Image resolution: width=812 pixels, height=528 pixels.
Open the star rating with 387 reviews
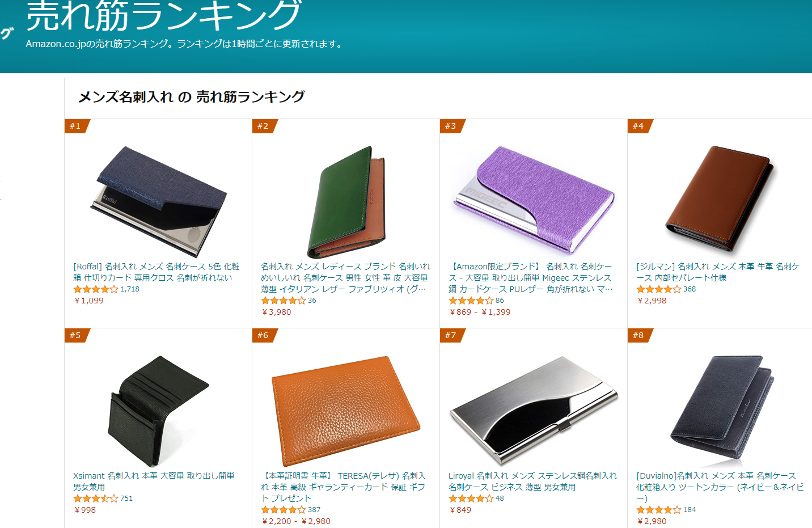pos(284,510)
